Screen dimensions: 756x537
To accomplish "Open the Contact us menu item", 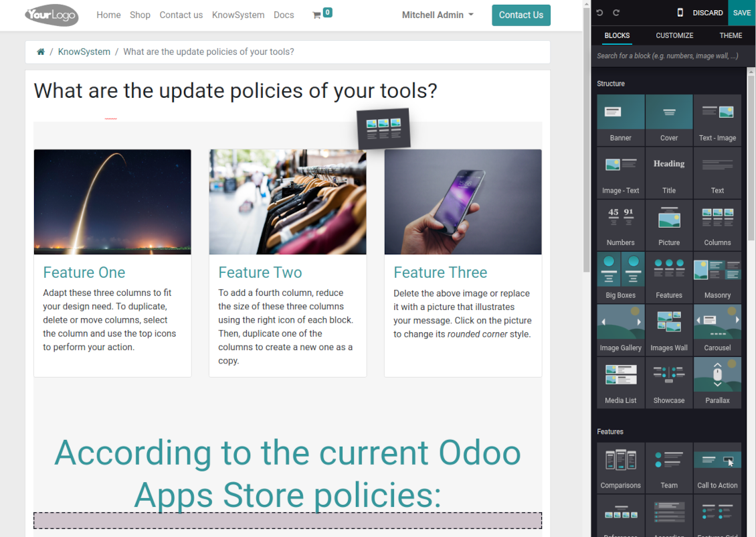I will coord(181,15).
